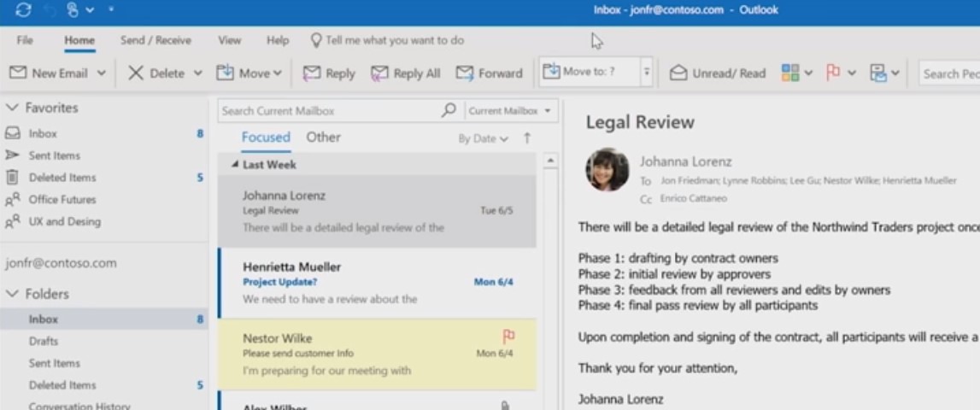Open the By Date sort dropdown
Image resolution: width=980 pixels, height=410 pixels.
click(483, 138)
